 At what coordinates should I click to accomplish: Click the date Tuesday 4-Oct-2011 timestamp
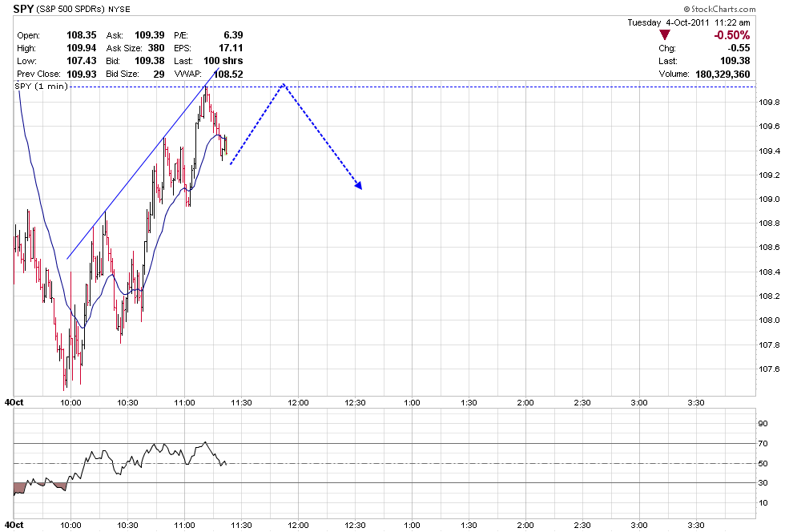pyautogui.click(x=689, y=22)
